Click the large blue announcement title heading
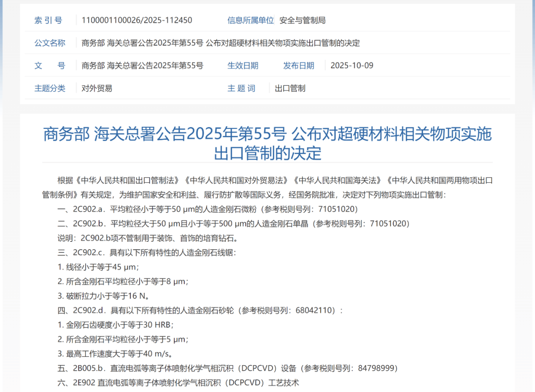Viewport: 535px width, 392px height. point(267,143)
